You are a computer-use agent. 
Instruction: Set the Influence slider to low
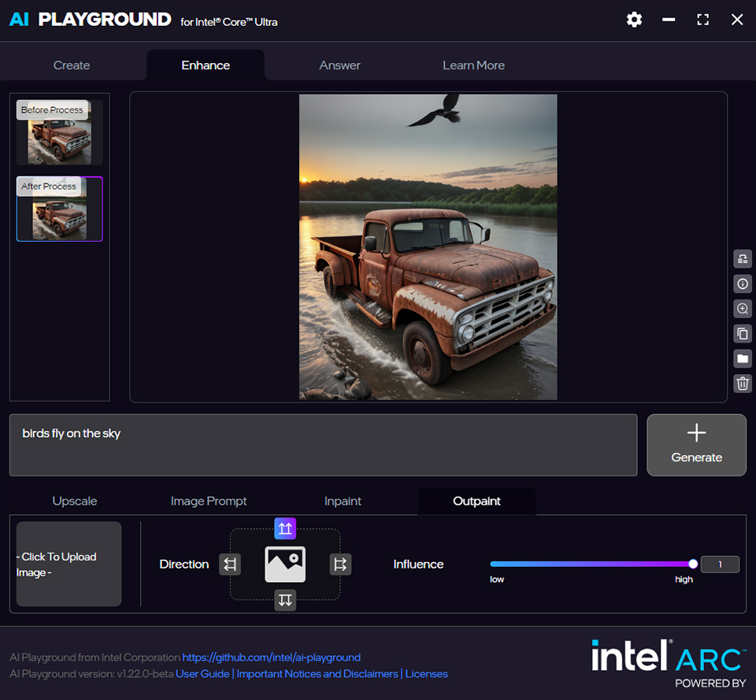point(493,564)
